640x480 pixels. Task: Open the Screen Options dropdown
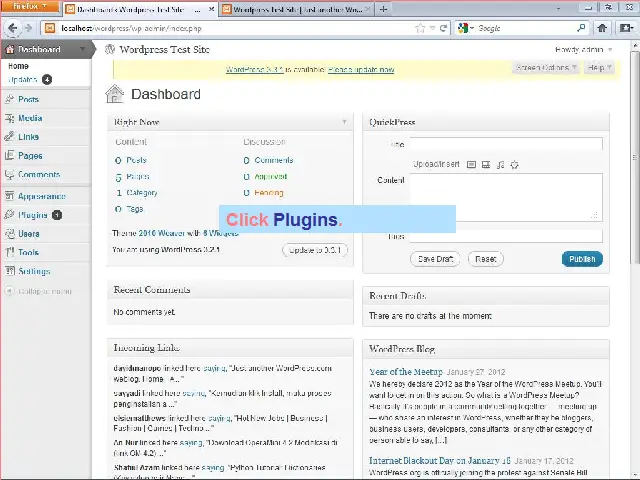coord(546,67)
